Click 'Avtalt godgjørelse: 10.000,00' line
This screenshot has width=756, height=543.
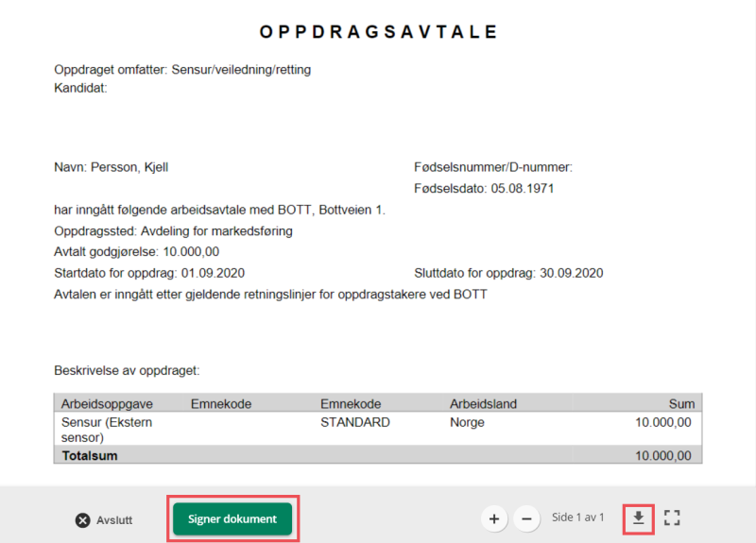click(136, 252)
